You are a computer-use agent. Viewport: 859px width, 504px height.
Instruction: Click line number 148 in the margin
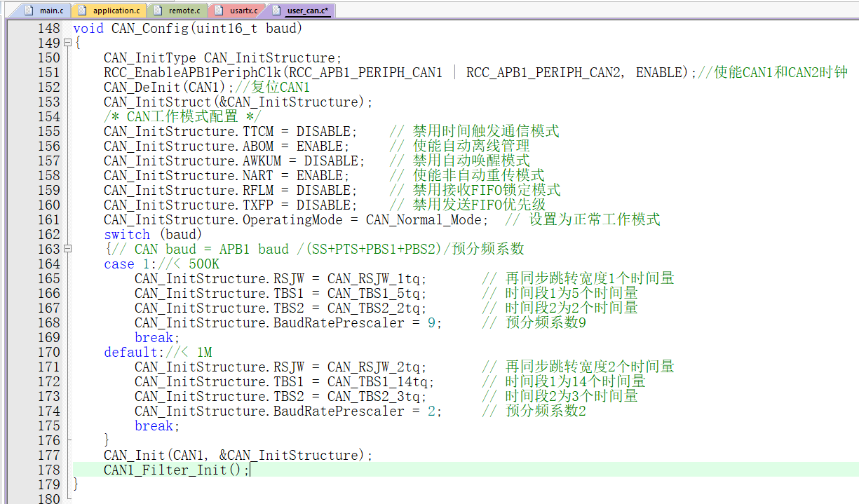48,28
